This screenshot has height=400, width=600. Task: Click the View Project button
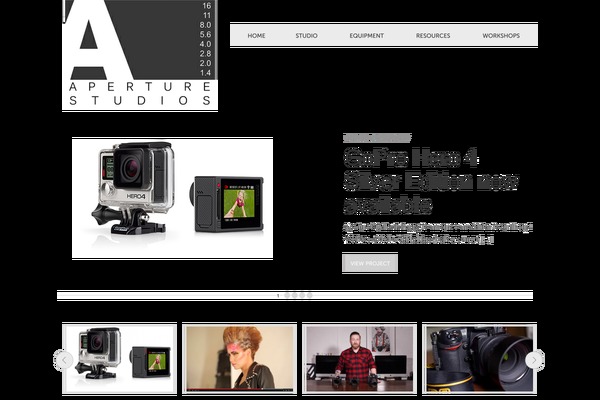370,263
